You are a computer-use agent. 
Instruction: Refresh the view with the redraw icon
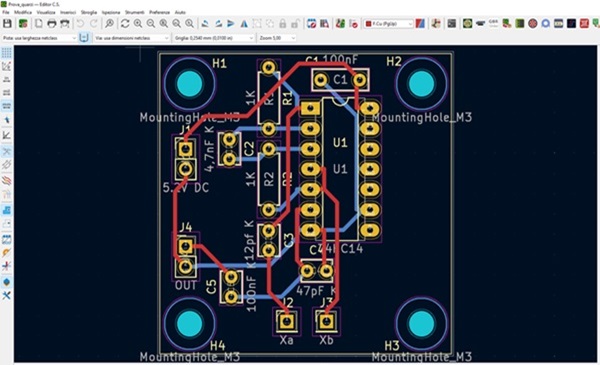(x=125, y=24)
